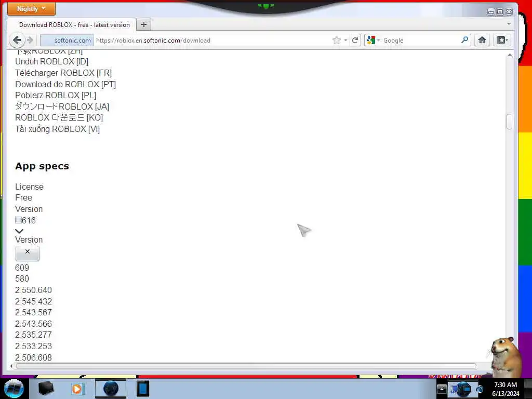Launch the media player taskbar icon
The image size is (532, 399).
[77, 389]
